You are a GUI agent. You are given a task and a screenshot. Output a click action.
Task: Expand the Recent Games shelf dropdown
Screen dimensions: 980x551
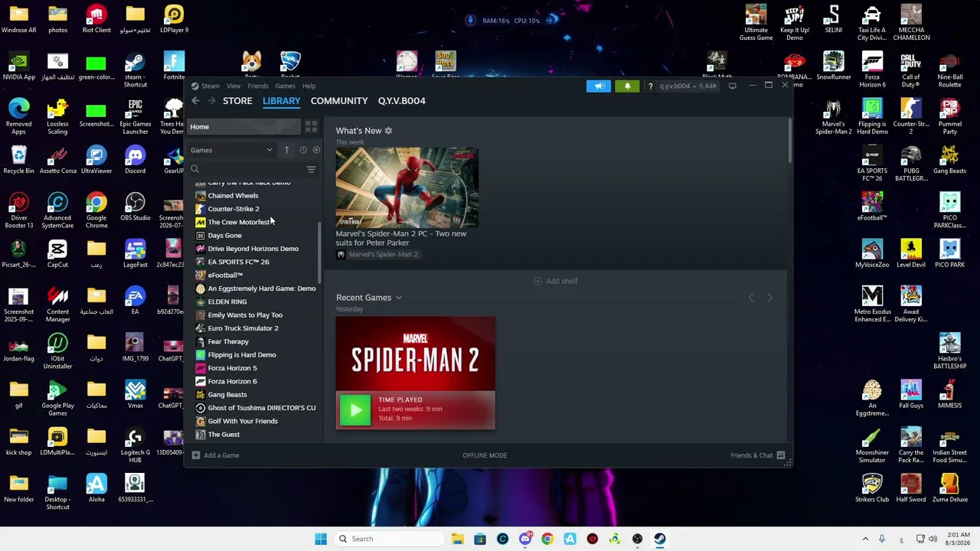(x=398, y=298)
